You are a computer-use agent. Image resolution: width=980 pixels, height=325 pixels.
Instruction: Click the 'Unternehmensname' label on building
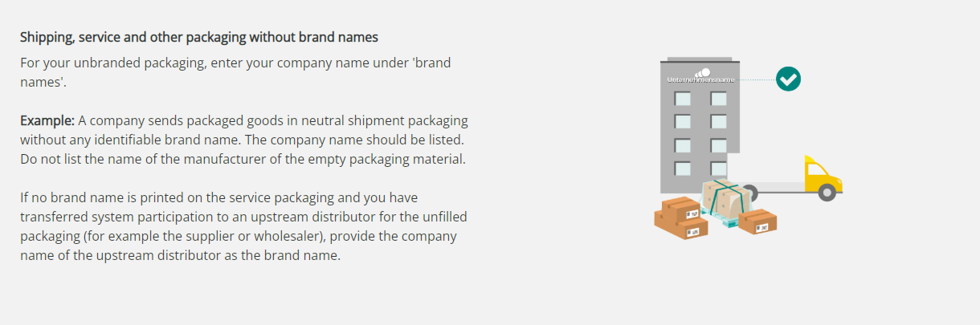click(x=700, y=79)
